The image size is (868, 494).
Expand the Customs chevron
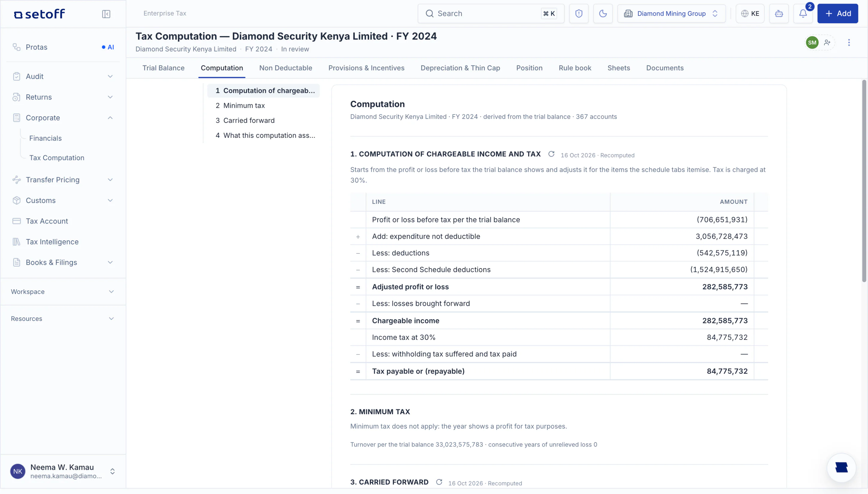point(110,201)
